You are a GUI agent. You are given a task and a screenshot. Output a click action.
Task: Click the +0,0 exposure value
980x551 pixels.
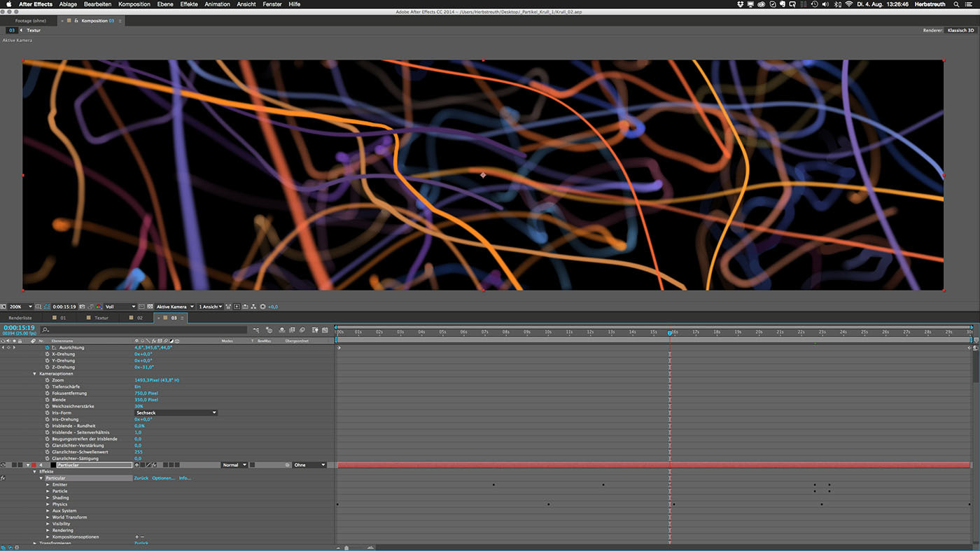click(273, 307)
